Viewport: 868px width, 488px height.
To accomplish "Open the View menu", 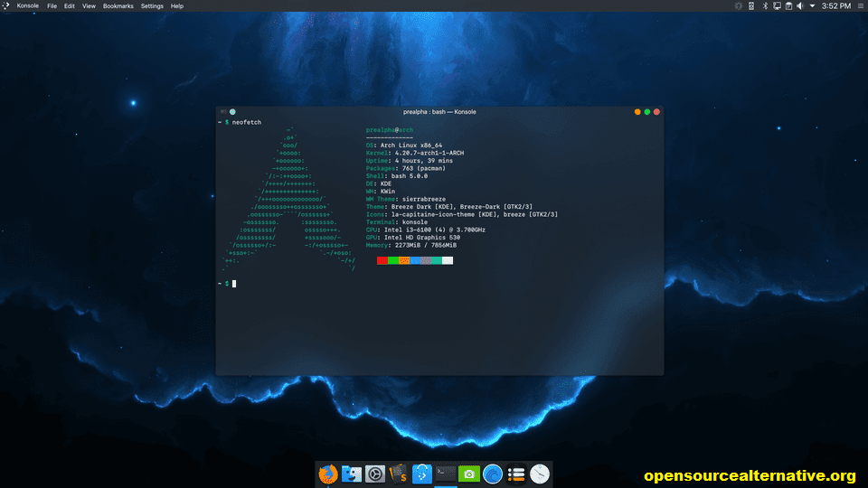I will (x=89, y=6).
